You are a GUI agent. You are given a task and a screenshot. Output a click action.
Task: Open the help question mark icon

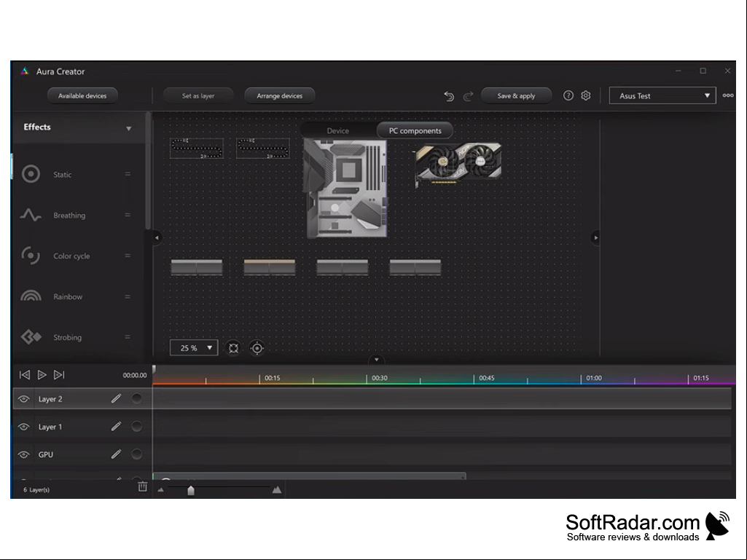click(568, 95)
